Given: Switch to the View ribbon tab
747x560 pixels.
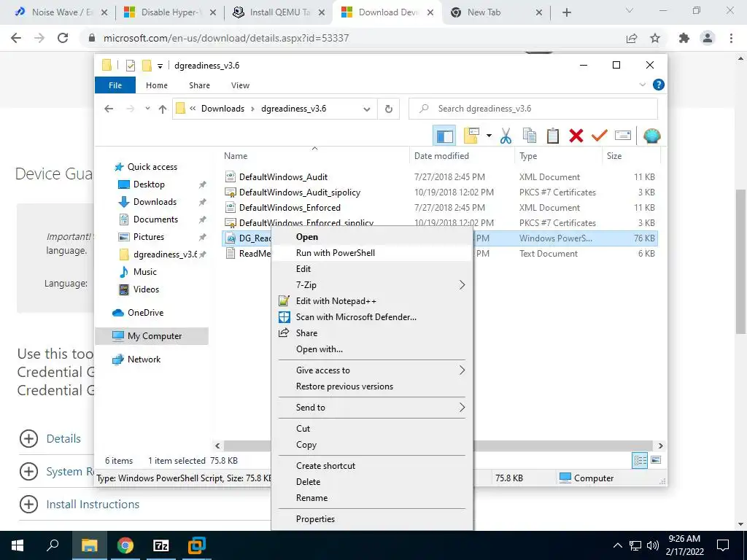Looking at the screenshot, I should click(x=240, y=85).
